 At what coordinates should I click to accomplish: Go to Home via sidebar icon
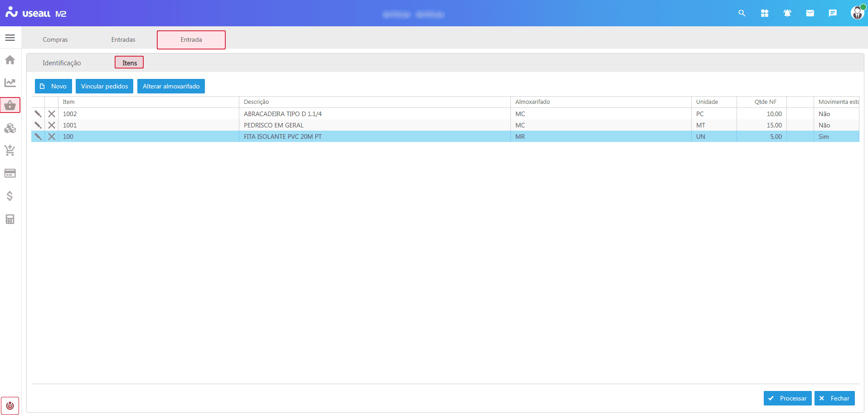pos(10,60)
